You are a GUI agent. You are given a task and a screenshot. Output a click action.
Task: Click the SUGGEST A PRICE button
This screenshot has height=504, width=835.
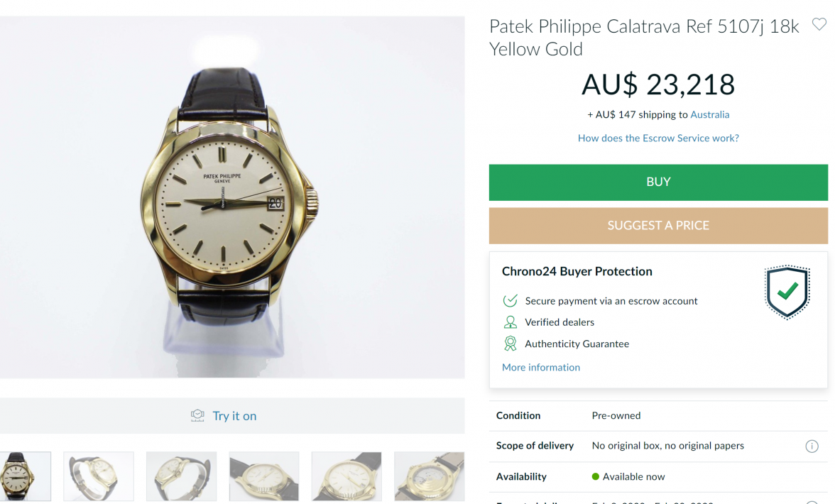(658, 226)
